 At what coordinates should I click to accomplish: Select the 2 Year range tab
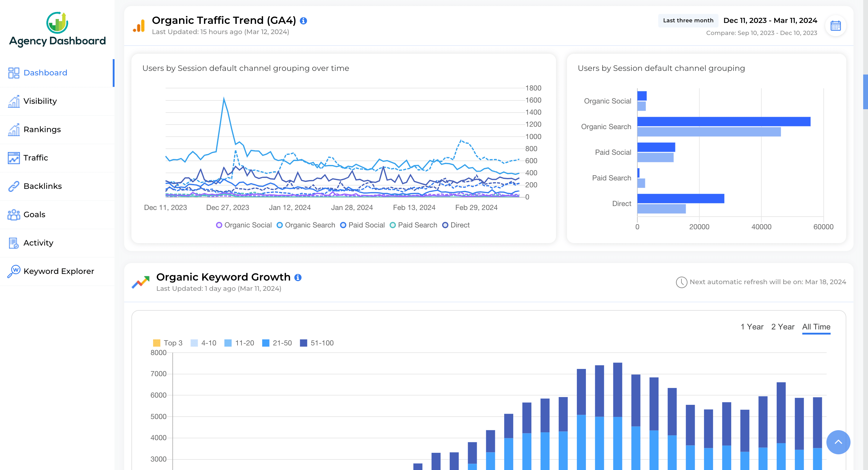tap(783, 327)
